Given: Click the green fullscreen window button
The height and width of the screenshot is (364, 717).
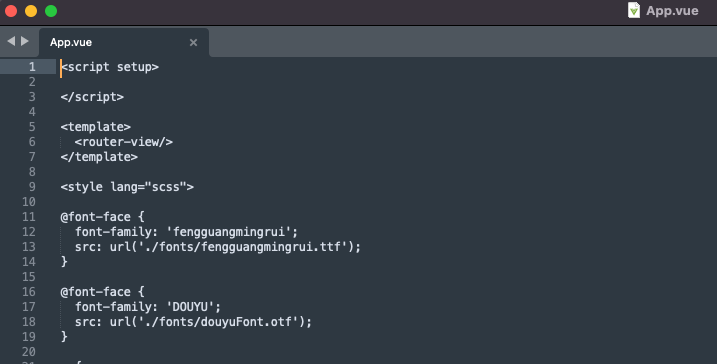Looking at the screenshot, I should tap(51, 11).
